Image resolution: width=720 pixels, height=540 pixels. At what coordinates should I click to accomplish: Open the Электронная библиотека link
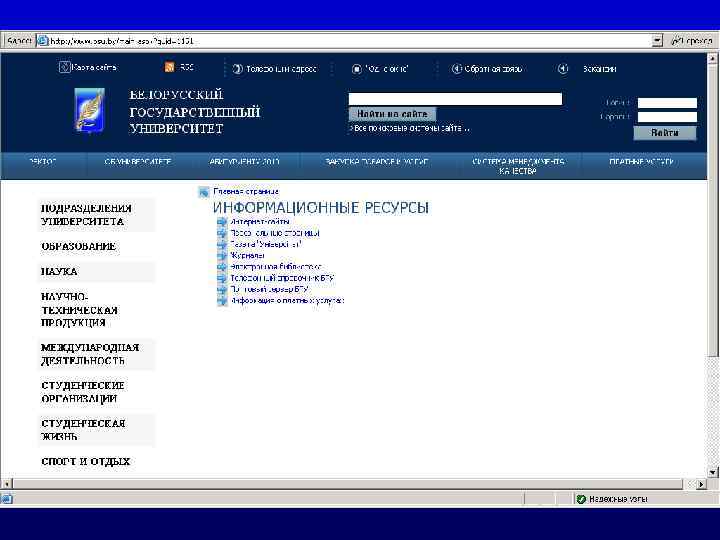[276, 267]
